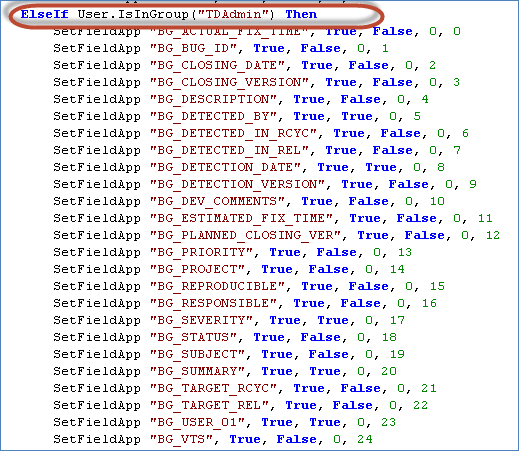
Task: Click the "BG_DEV_COMMENTS" field name
Action: (217, 201)
